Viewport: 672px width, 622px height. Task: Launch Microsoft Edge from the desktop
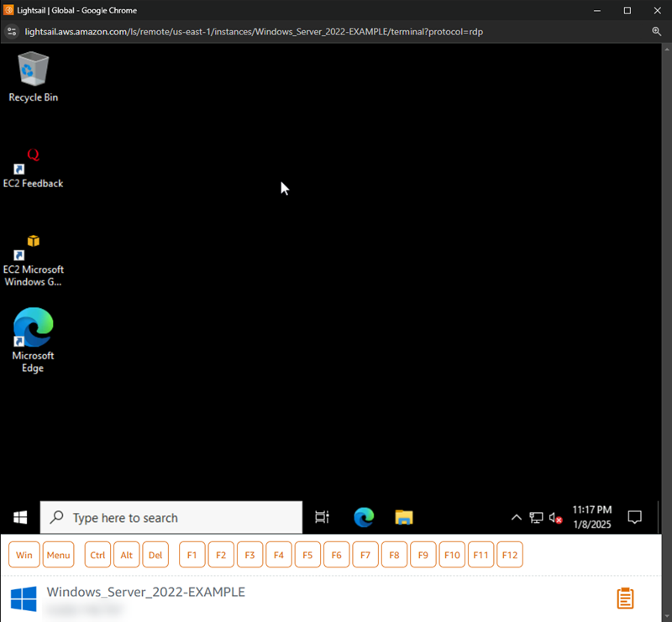[32, 330]
